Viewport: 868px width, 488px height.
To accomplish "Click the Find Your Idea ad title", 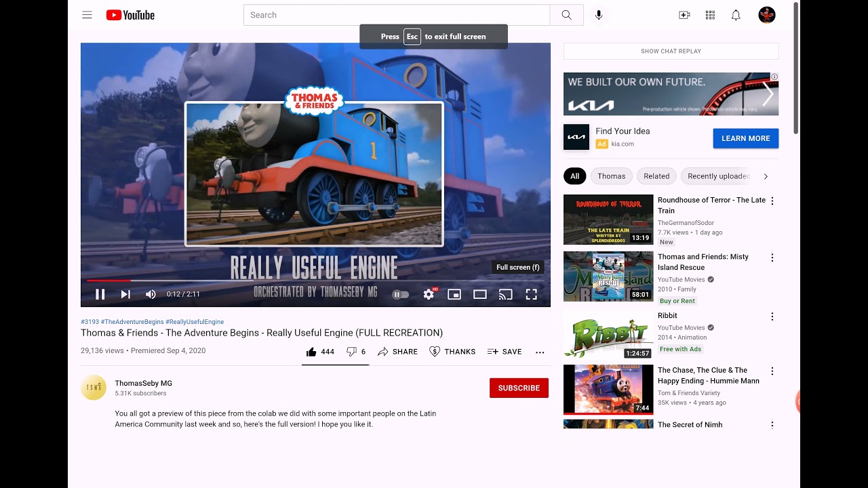I will [x=623, y=131].
